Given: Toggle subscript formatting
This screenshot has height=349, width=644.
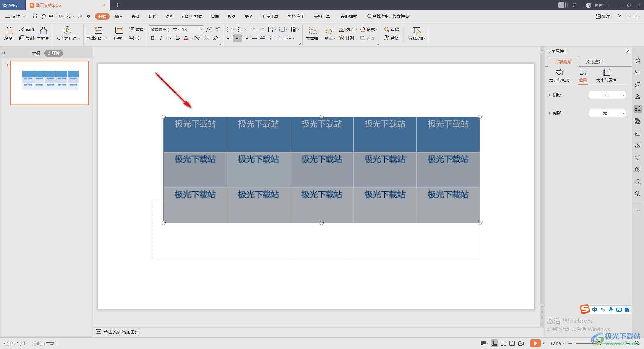Looking at the screenshot, I should (206, 38).
